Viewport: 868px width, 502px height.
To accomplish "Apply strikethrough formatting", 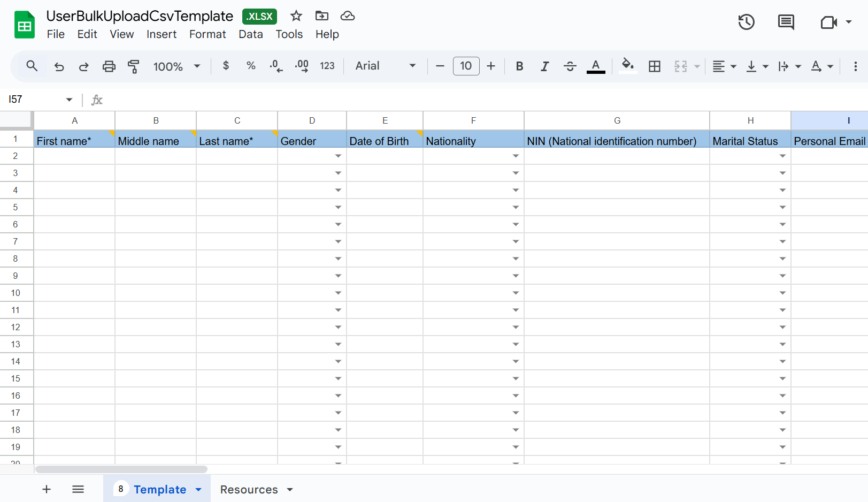I will pyautogui.click(x=570, y=66).
